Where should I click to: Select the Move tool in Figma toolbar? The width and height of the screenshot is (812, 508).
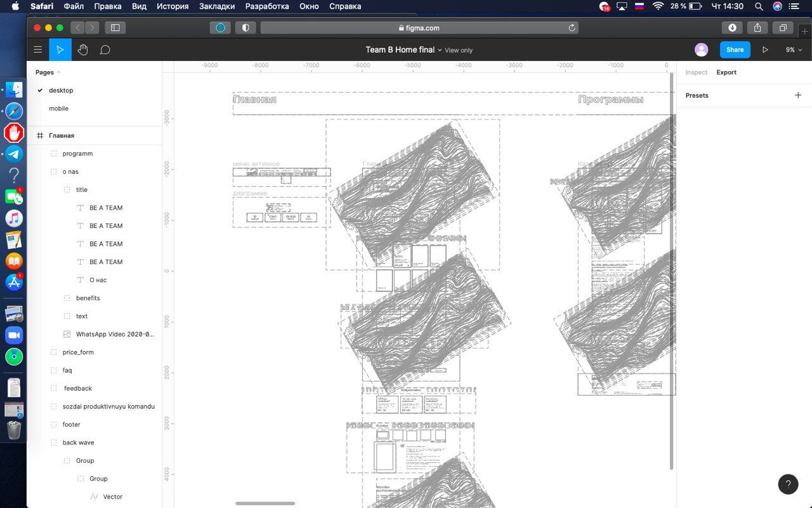[x=60, y=50]
